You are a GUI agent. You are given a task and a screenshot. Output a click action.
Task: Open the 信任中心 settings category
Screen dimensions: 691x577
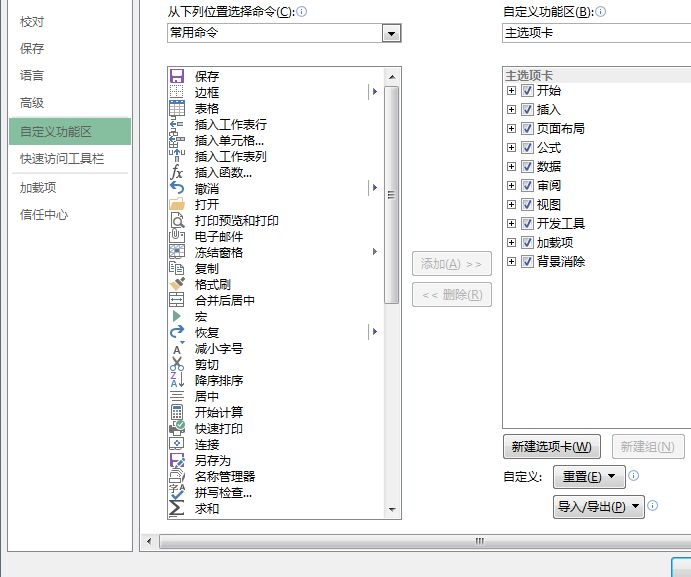point(44,214)
